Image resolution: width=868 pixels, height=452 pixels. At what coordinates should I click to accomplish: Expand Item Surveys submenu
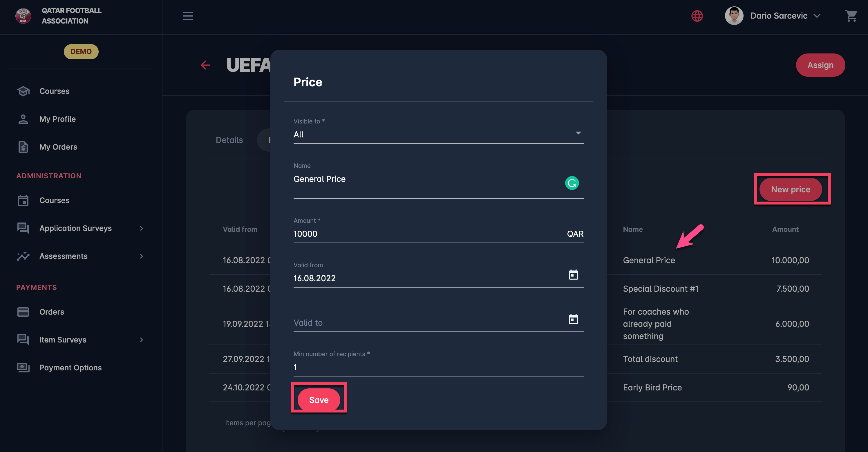141,340
